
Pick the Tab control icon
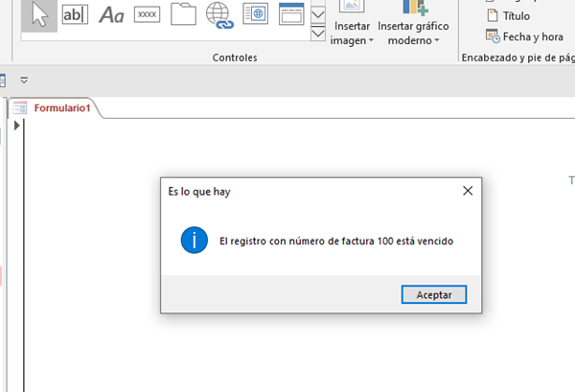click(183, 14)
